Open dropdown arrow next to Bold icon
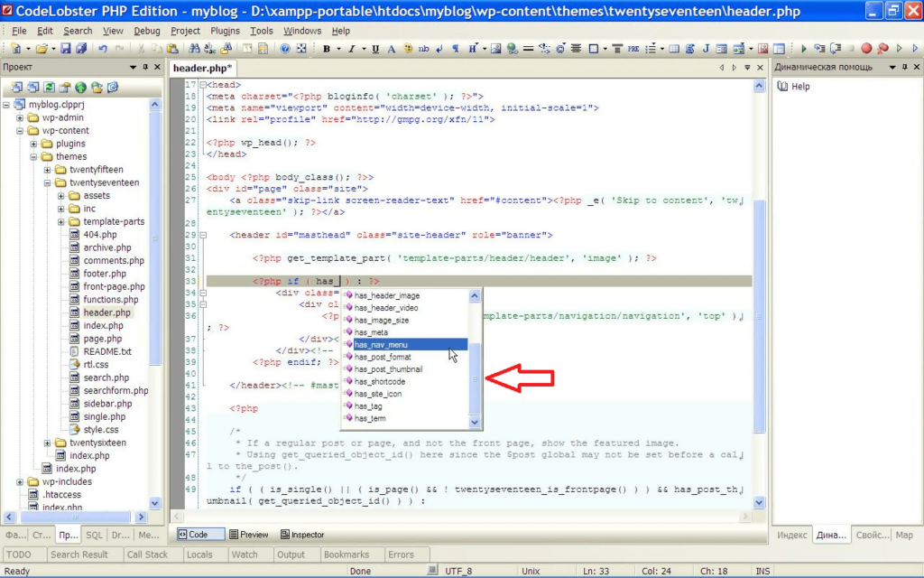The width and height of the screenshot is (924, 578). pyautogui.click(x=338, y=49)
